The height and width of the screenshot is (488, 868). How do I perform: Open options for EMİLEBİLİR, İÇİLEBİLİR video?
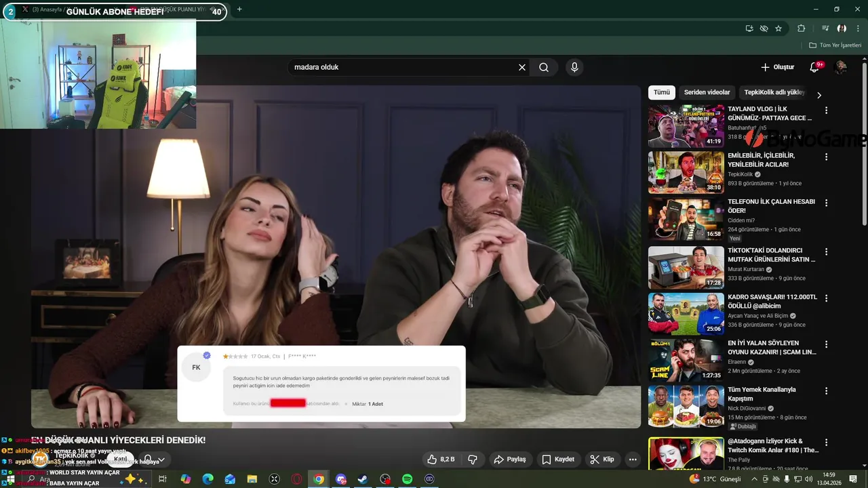tap(826, 157)
